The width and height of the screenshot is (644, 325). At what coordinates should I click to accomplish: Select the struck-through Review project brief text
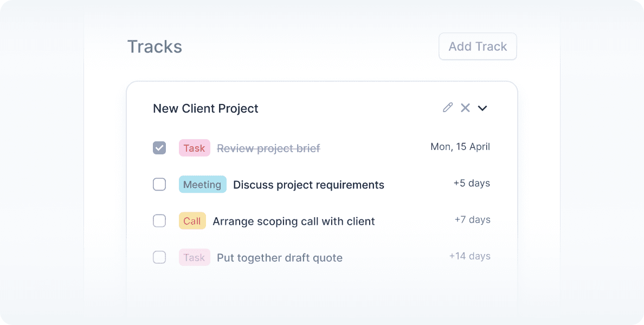[x=268, y=148]
